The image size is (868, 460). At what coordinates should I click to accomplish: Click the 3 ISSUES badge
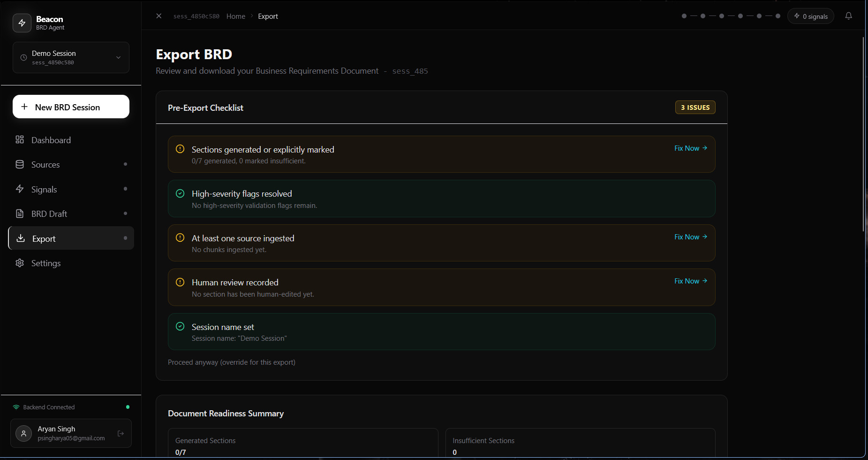[x=695, y=107]
